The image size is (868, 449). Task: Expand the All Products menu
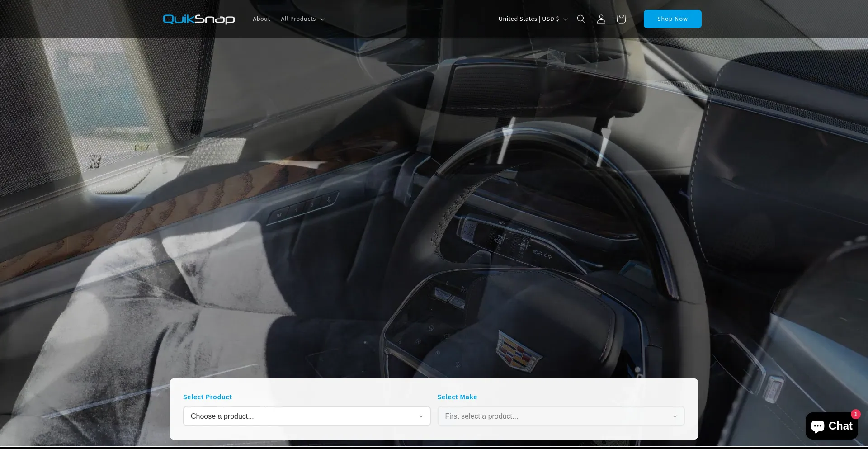pos(302,19)
